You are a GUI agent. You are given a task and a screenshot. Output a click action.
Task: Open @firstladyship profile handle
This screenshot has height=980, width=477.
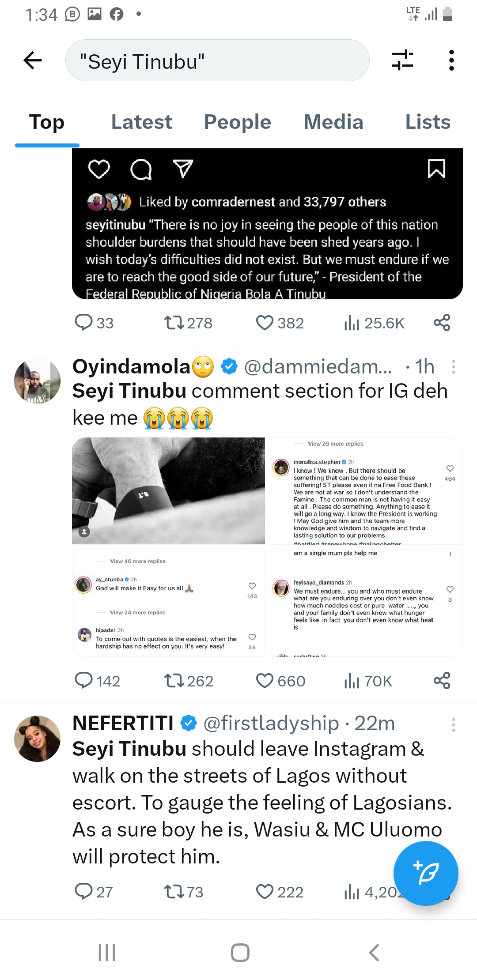[271, 724]
